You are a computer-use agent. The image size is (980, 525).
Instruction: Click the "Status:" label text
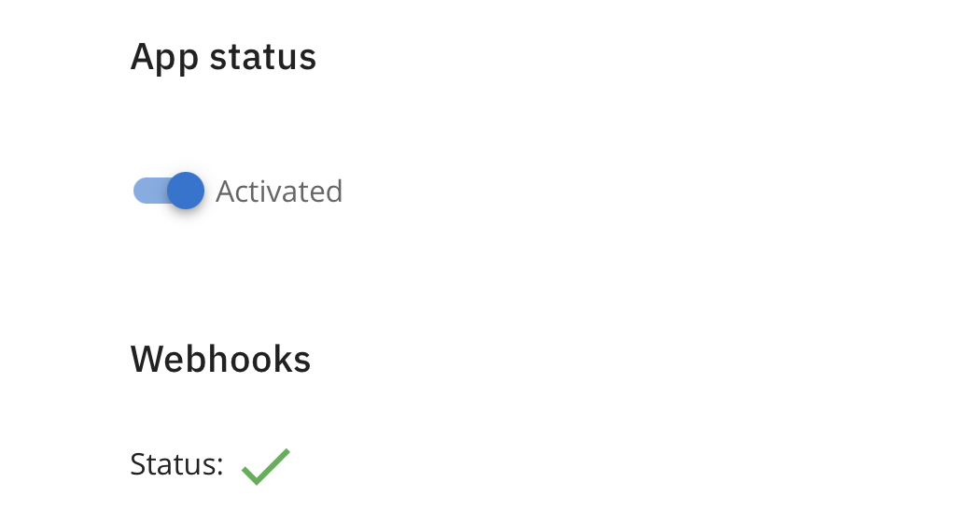[x=176, y=464]
